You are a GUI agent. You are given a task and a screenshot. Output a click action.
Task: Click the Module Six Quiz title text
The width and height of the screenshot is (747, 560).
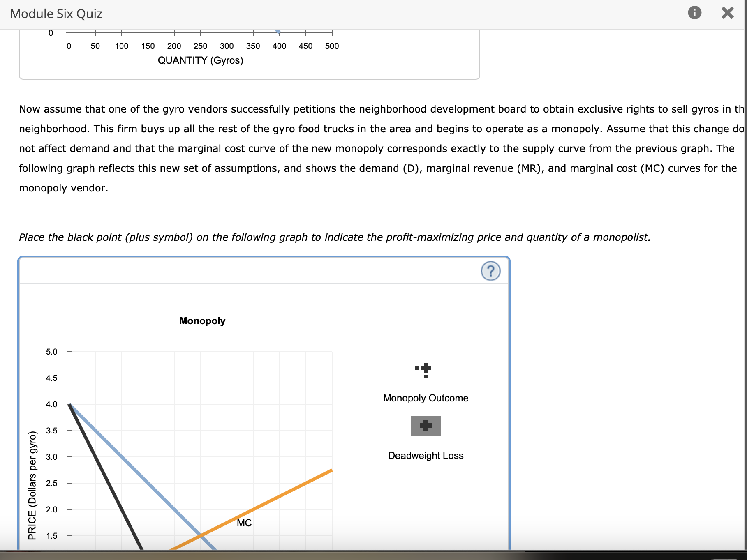56,14
